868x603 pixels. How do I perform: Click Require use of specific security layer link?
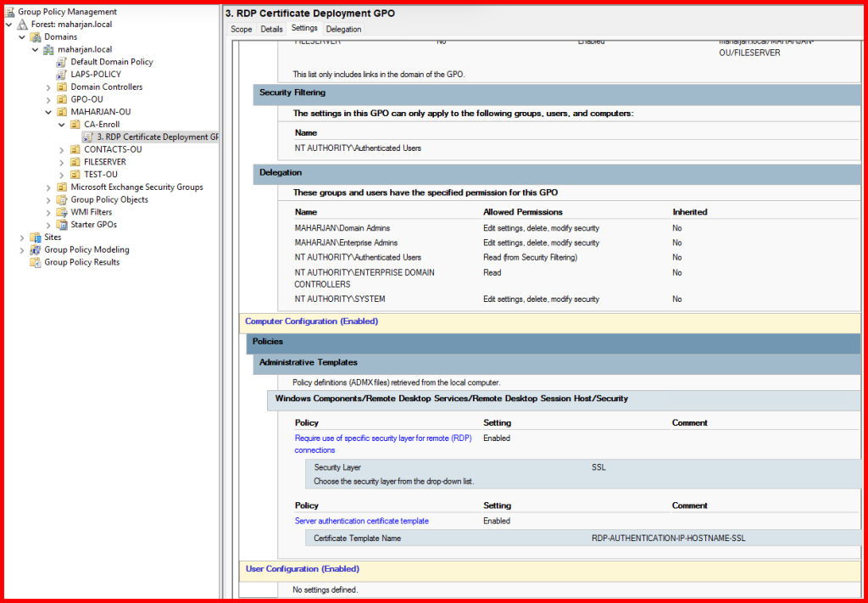[383, 438]
